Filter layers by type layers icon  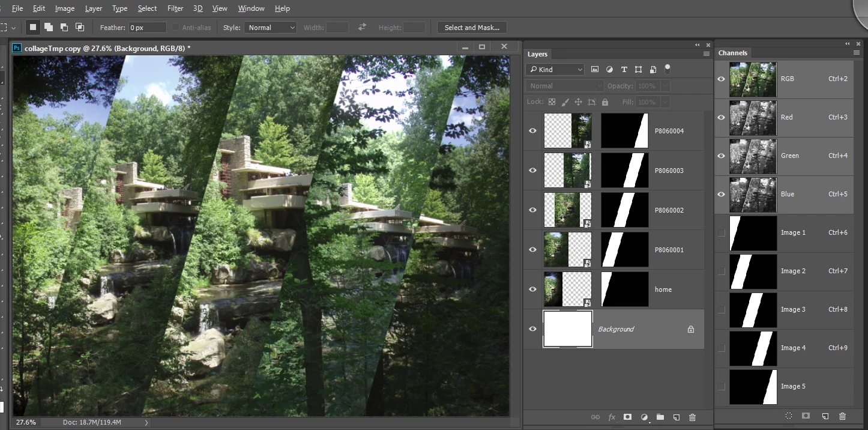[x=624, y=70]
